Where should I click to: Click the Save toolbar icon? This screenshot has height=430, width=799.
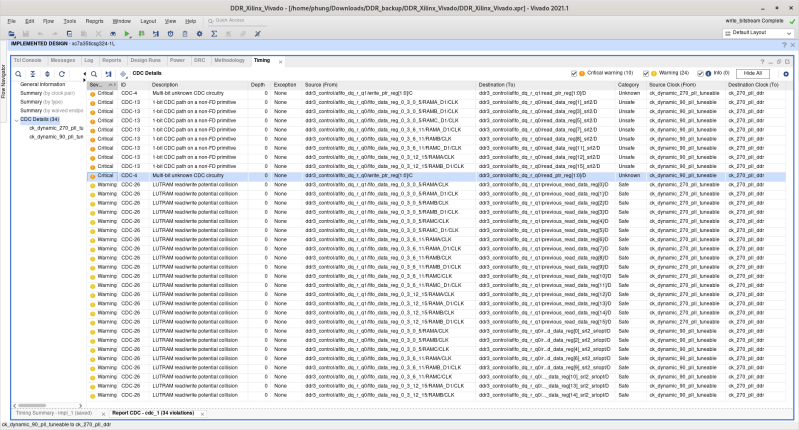tap(25, 34)
